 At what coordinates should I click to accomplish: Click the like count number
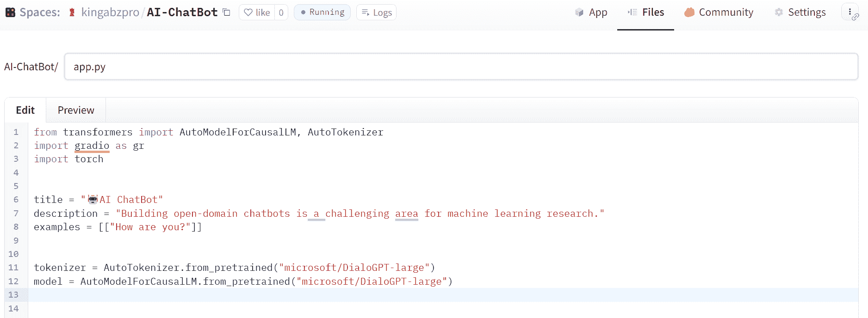(281, 12)
